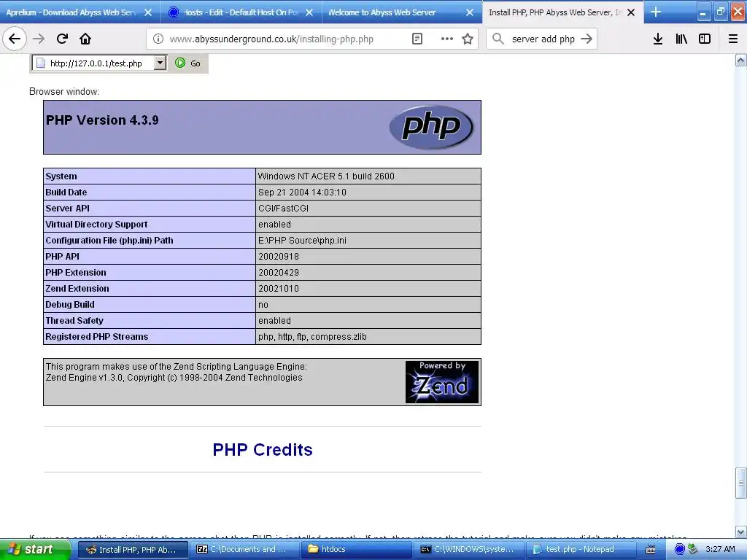Open the htdocs folder taskbar button
Screen dimensions: 747x560
click(x=355, y=550)
